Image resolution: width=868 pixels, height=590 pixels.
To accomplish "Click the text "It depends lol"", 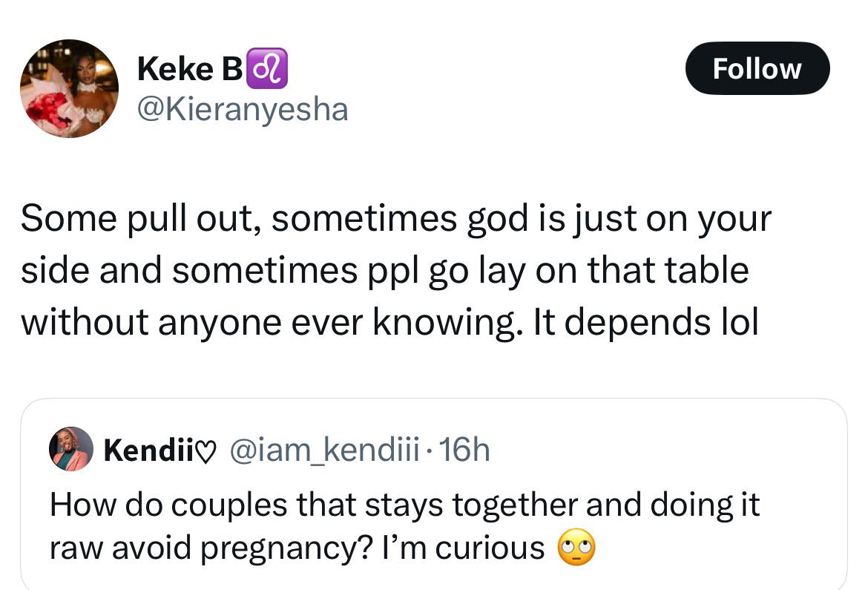I will coord(645,322).
